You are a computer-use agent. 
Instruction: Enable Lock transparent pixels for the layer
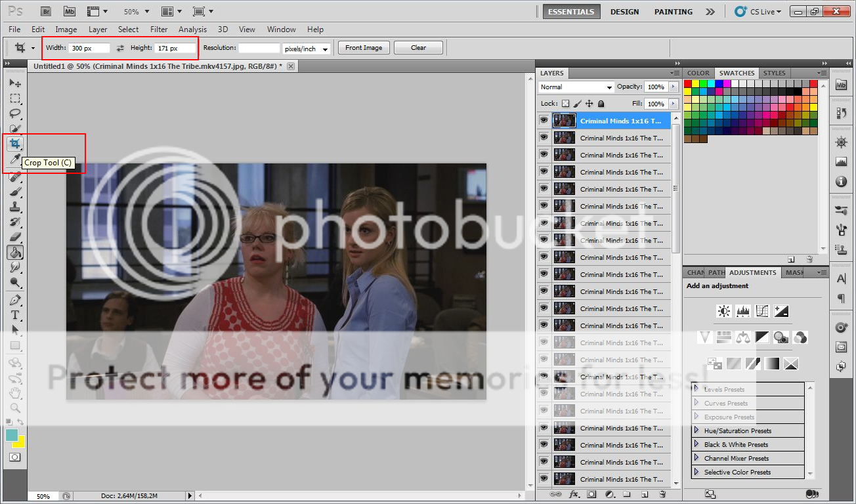tap(565, 103)
